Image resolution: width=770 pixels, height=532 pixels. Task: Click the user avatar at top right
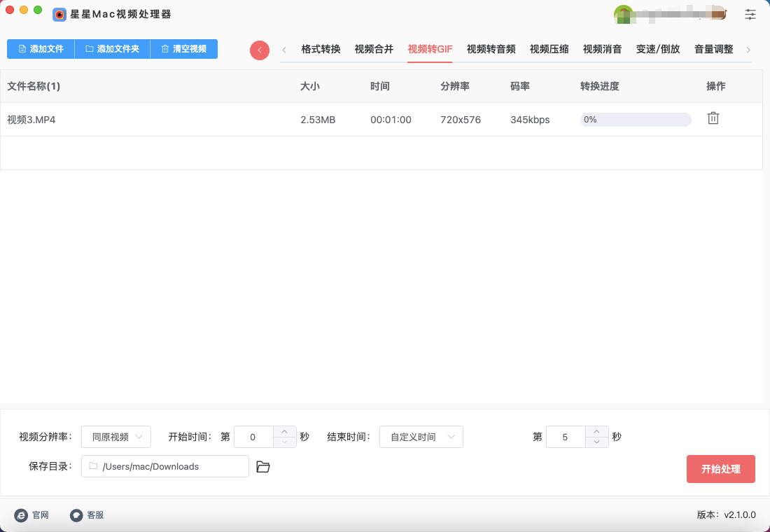623,14
